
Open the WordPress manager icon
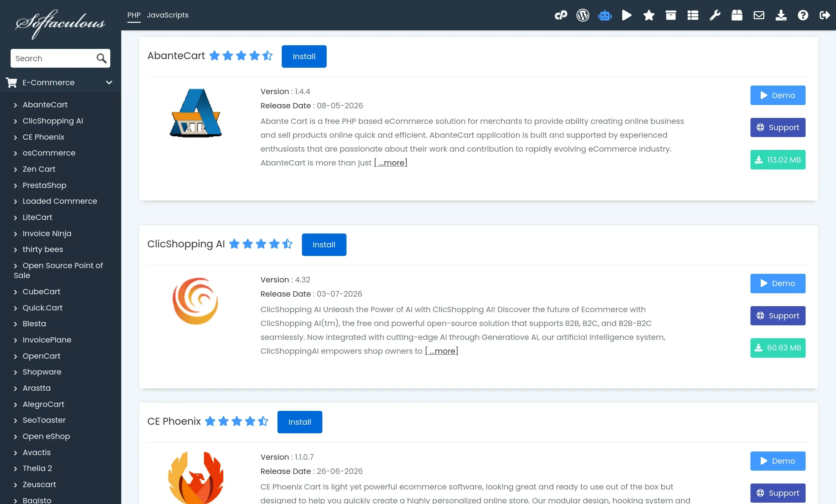coord(583,15)
